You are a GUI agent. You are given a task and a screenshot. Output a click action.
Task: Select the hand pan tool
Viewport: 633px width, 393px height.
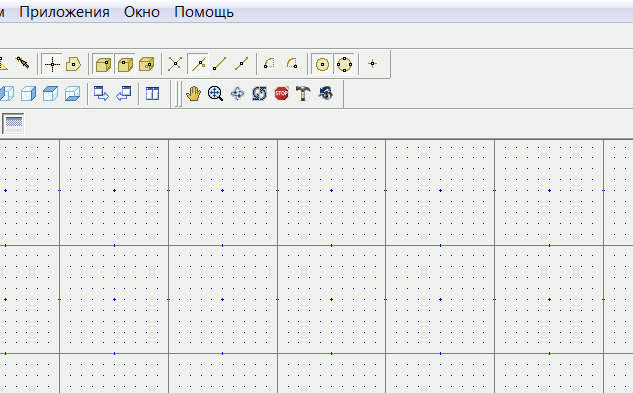(193, 94)
